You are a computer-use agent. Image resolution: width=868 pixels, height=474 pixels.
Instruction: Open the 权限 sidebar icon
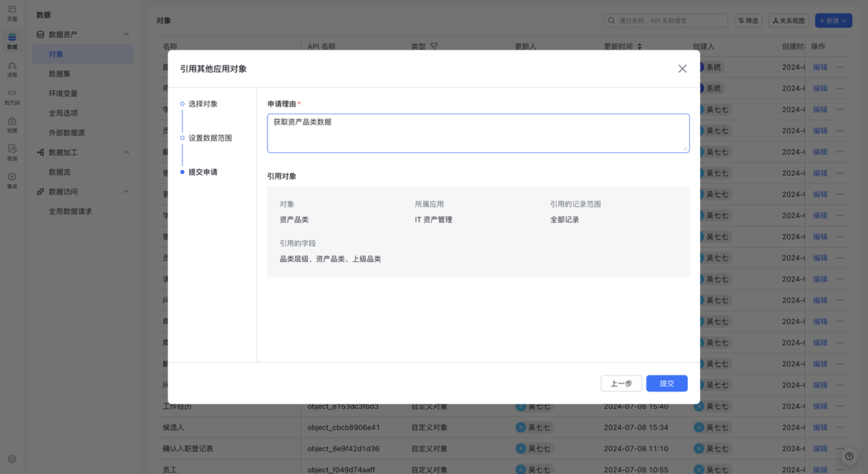pos(12,125)
